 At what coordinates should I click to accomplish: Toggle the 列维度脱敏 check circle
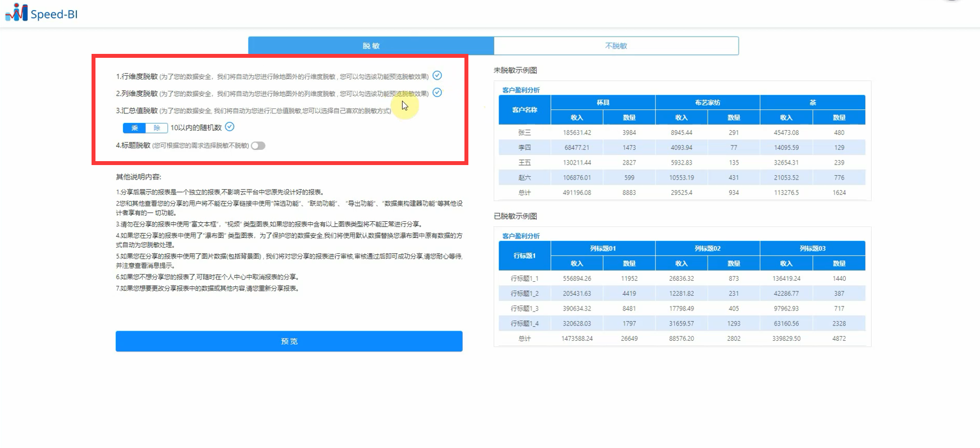pos(437,93)
